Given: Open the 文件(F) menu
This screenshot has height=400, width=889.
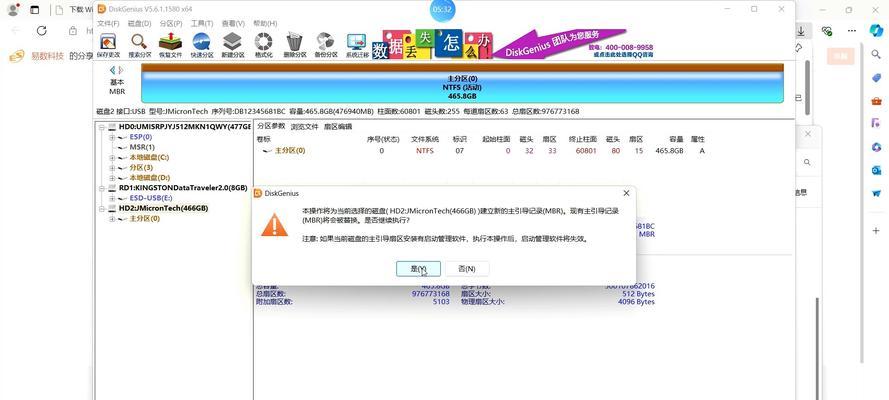Looking at the screenshot, I should click(108, 23).
